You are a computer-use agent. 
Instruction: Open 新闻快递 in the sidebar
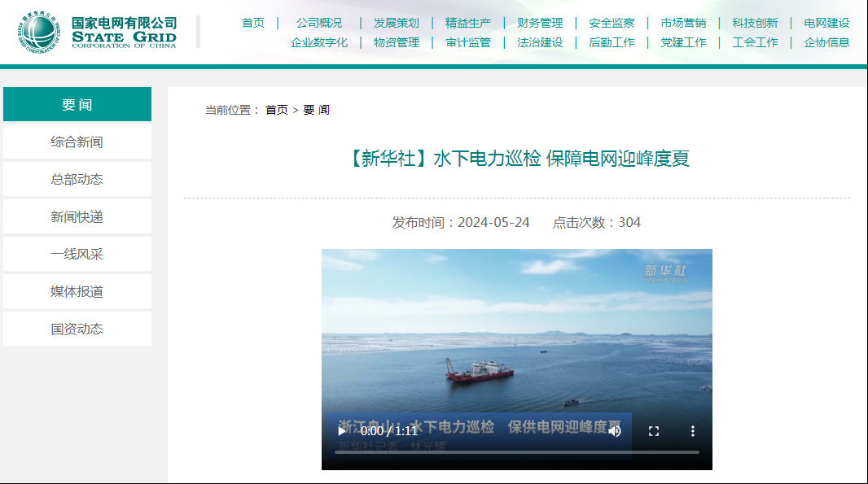(77, 217)
